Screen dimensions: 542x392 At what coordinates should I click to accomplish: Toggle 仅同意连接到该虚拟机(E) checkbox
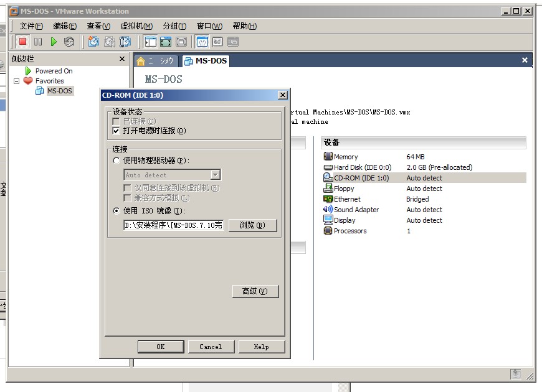tap(127, 188)
